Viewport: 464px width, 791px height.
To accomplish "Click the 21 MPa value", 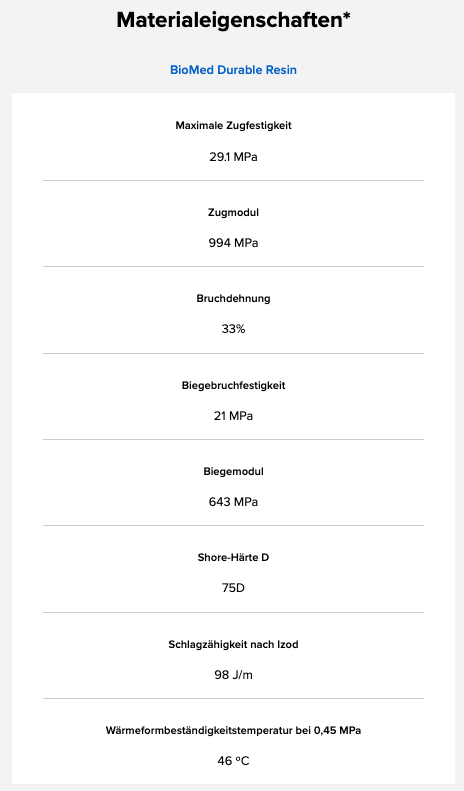I will point(233,416).
